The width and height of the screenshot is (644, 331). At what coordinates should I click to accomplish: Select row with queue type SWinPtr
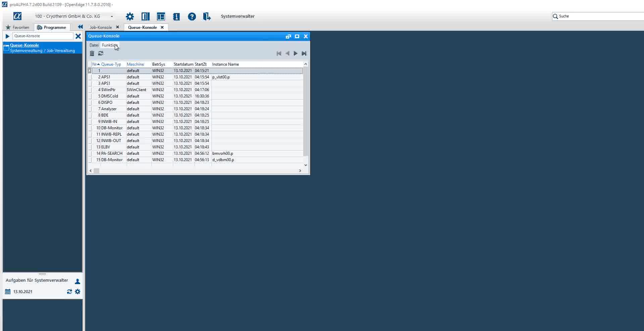[196, 90]
